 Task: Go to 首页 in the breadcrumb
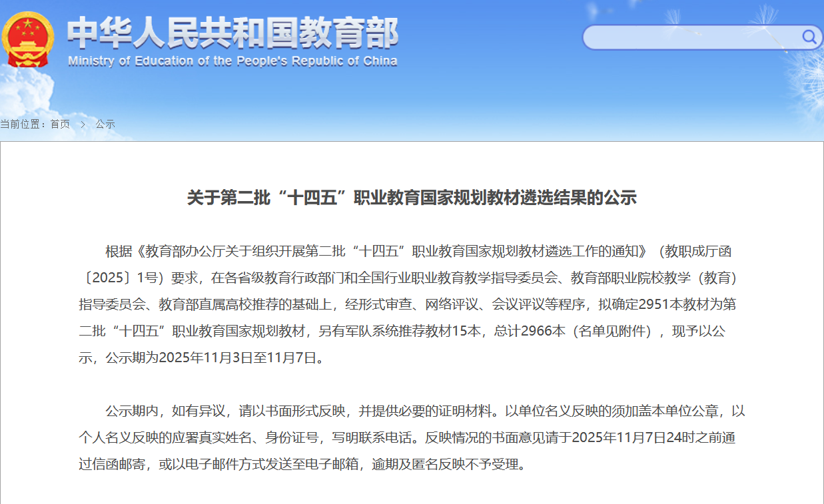(60, 124)
